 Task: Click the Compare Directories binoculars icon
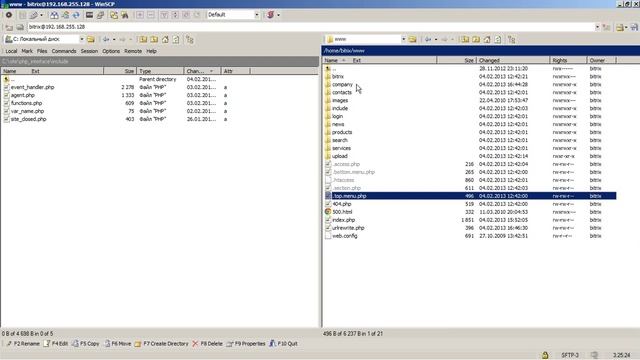54,15
